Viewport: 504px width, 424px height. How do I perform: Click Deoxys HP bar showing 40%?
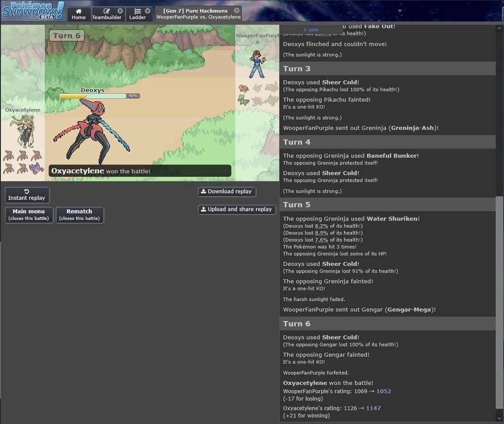click(x=99, y=96)
